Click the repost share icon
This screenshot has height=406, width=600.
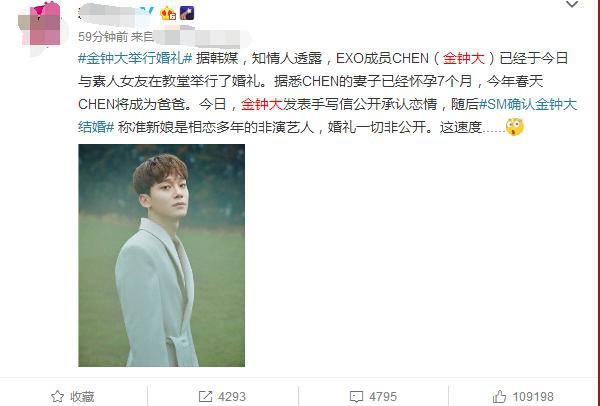click(x=205, y=396)
